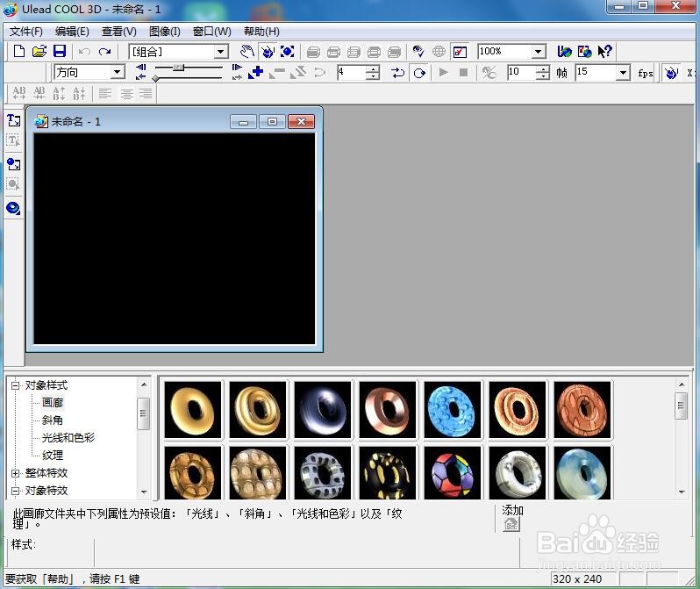
Task: Click the tree panel scroll-up arrow
Action: pos(144,384)
